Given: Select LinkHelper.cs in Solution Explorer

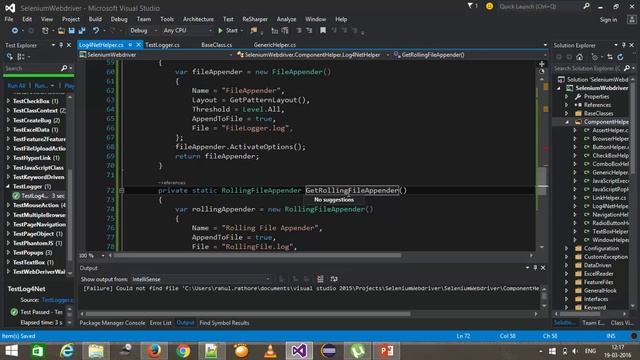Looking at the screenshot, I should pyautogui.click(x=610, y=198).
